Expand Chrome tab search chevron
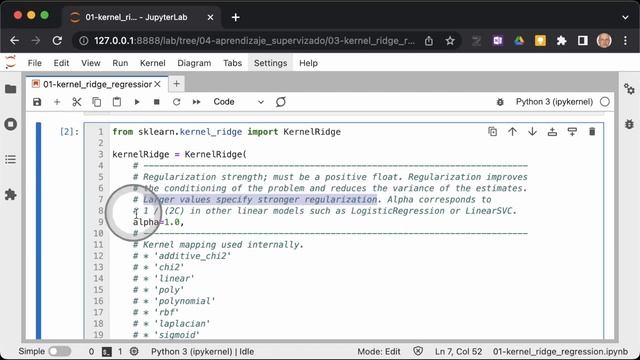 tap(625, 18)
